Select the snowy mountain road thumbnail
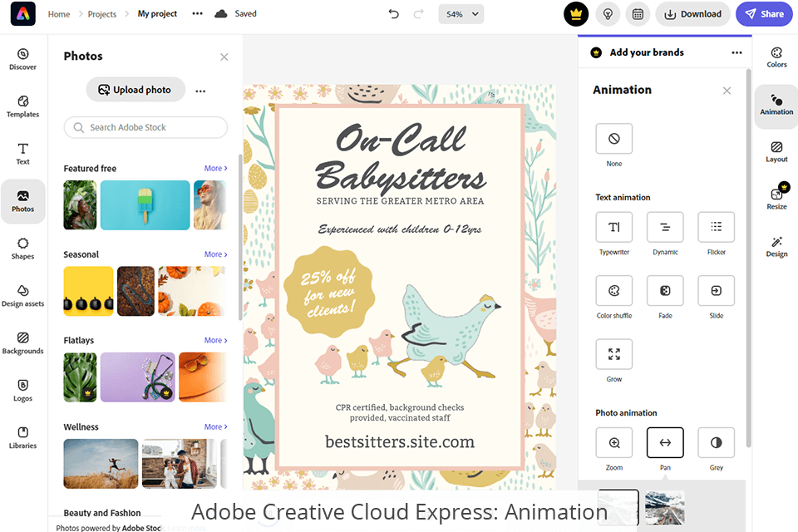The image size is (798, 532). click(665, 508)
